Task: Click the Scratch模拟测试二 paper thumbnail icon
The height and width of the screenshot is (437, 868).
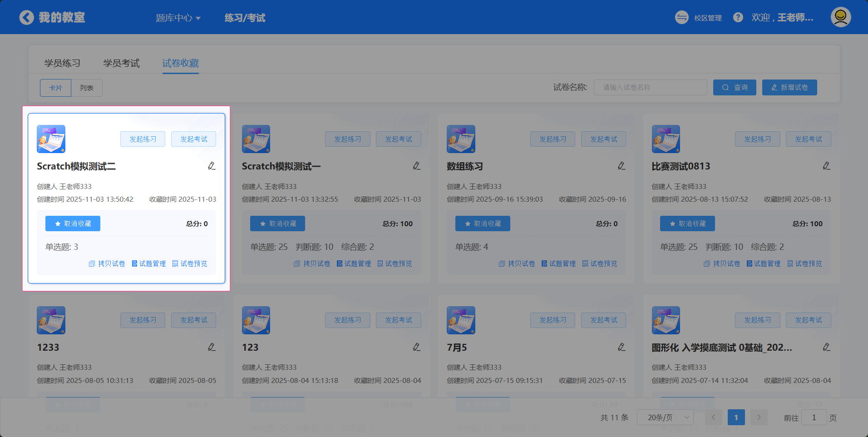Action: click(51, 139)
